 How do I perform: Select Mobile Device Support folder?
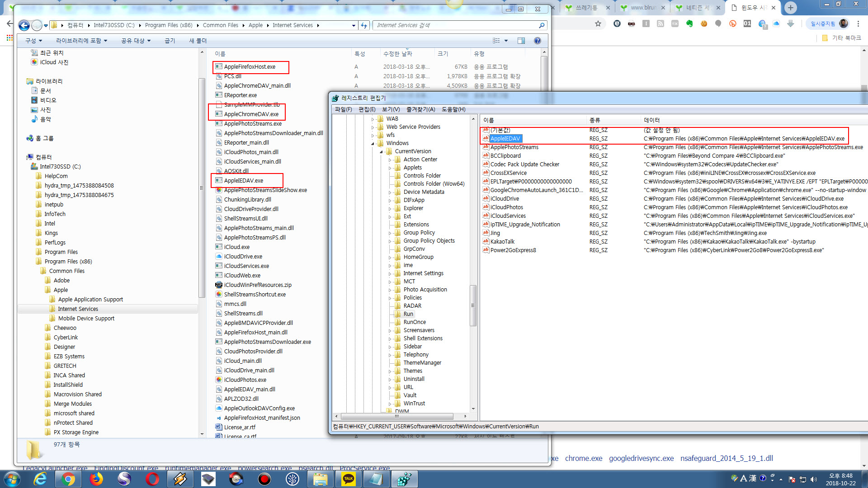(86, 319)
